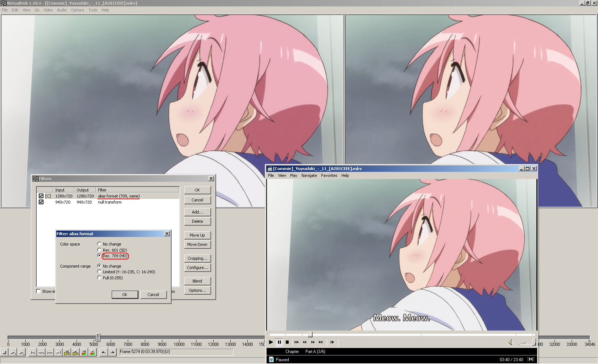Click Play in media player window
Image resolution: width=598 pixels, height=364 pixels.
271,342
